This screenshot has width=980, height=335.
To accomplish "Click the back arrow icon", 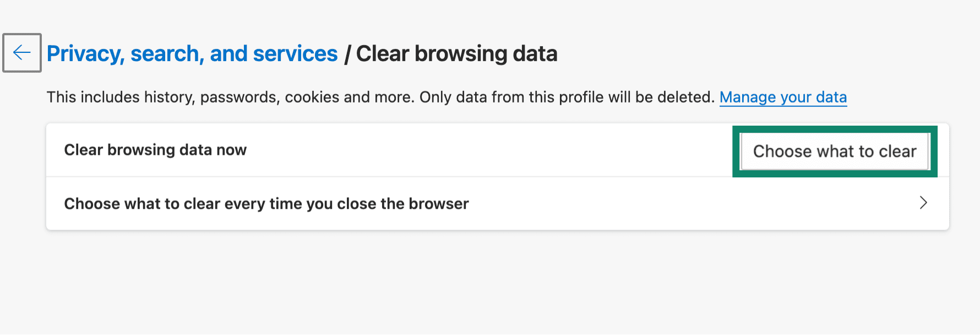I will coord(22,53).
